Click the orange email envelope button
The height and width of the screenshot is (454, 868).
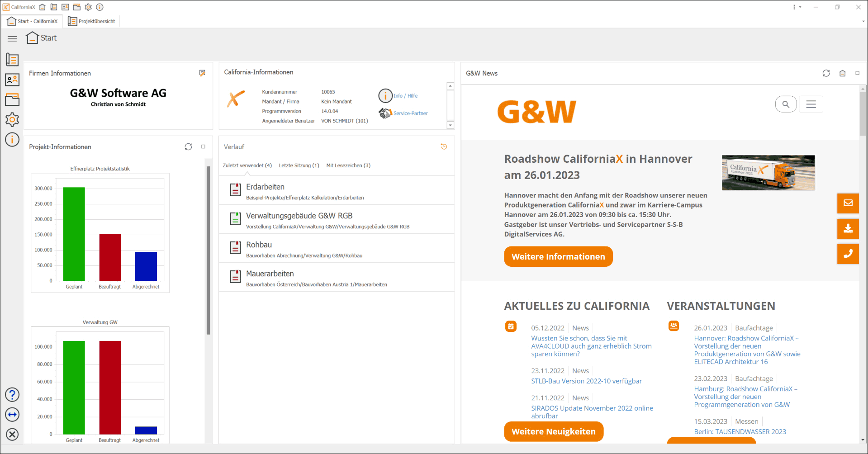point(848,203)
